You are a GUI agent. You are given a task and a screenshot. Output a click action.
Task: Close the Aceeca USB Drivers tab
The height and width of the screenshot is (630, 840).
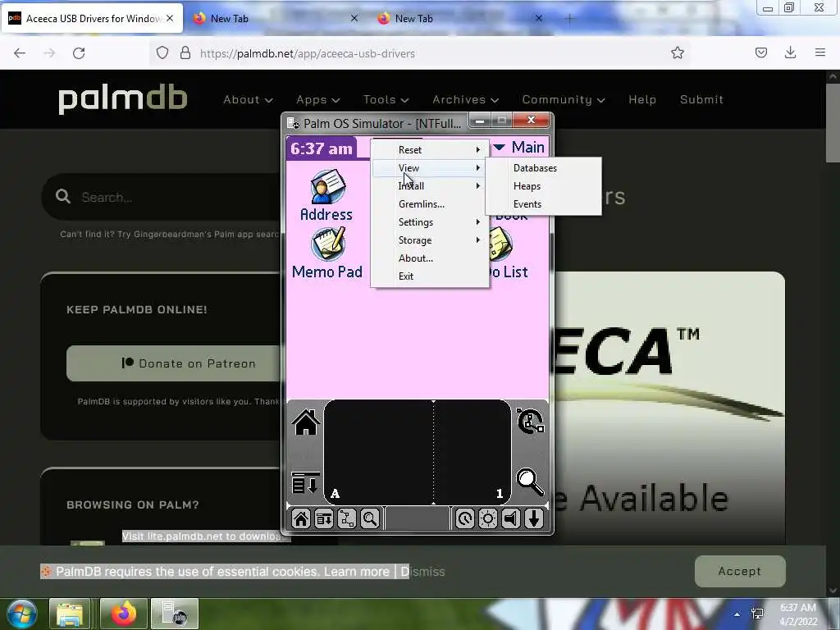tap(170, 18)
